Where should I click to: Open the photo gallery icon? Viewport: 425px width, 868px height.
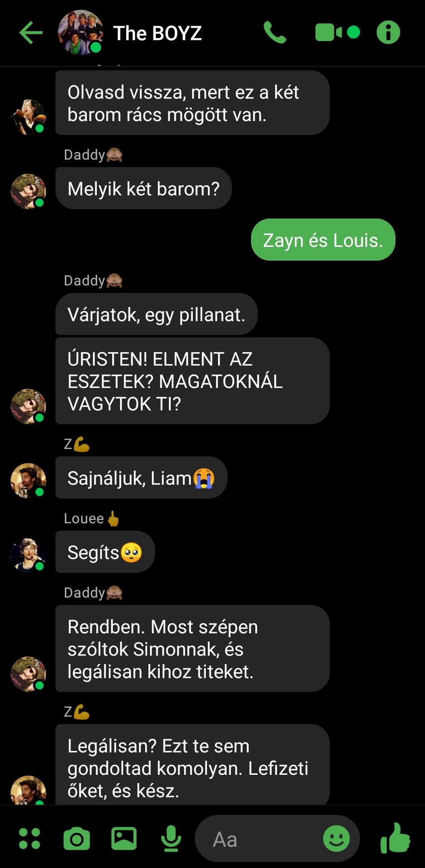[x=124, y=839]
